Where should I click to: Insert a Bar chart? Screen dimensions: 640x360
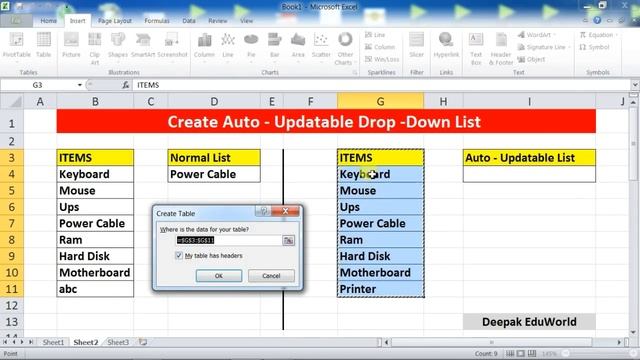(274, 46)
